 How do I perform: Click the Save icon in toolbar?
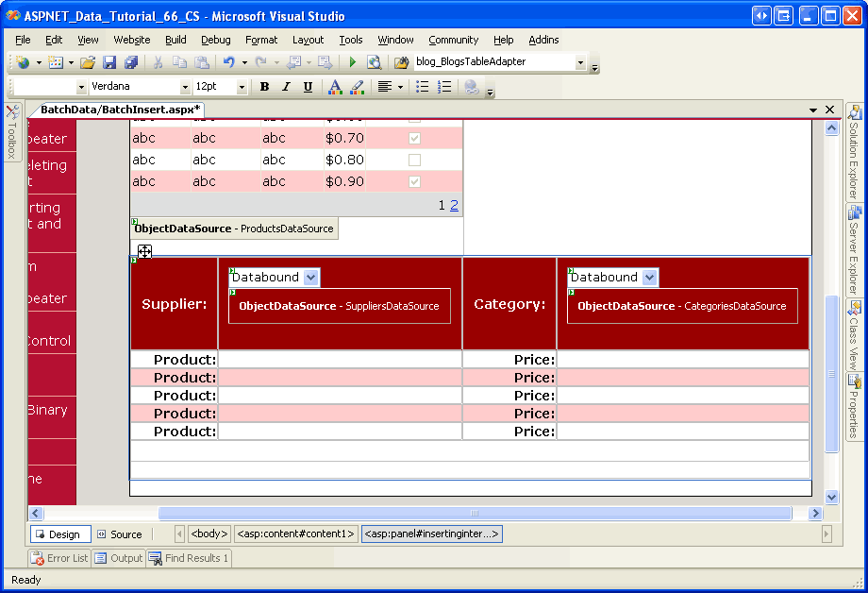109,62
